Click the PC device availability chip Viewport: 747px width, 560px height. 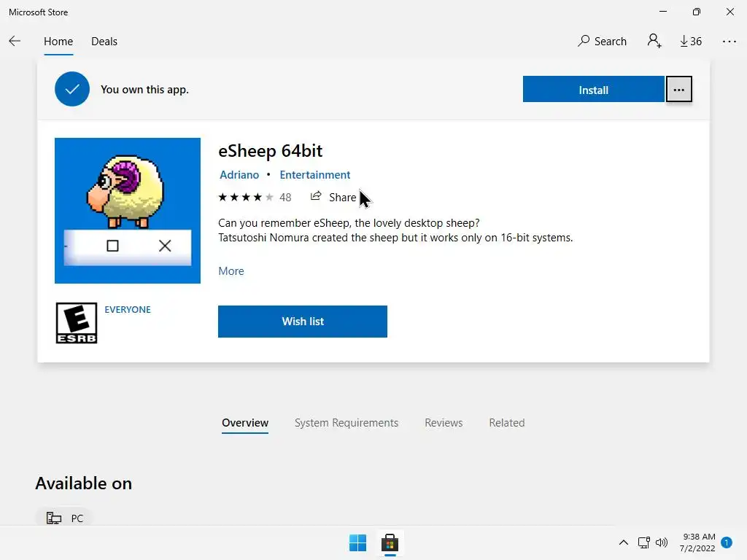coord(64,518)
